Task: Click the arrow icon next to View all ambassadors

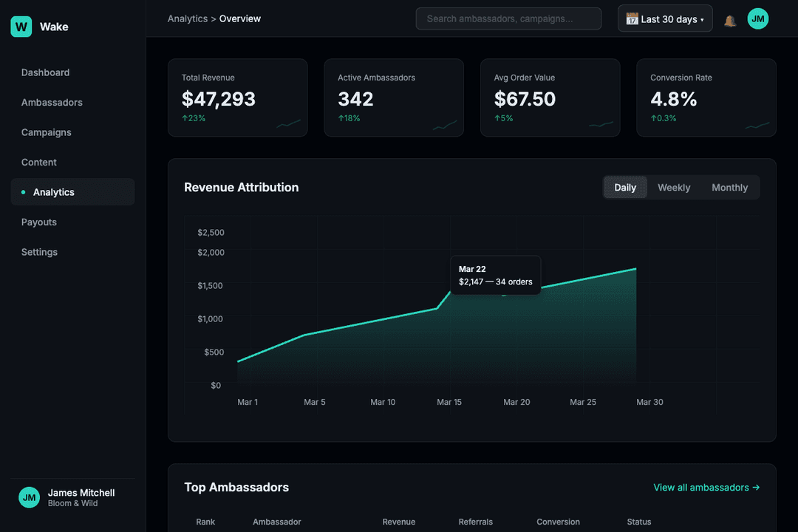Action: pyautogui.click(x=755, y=487)
